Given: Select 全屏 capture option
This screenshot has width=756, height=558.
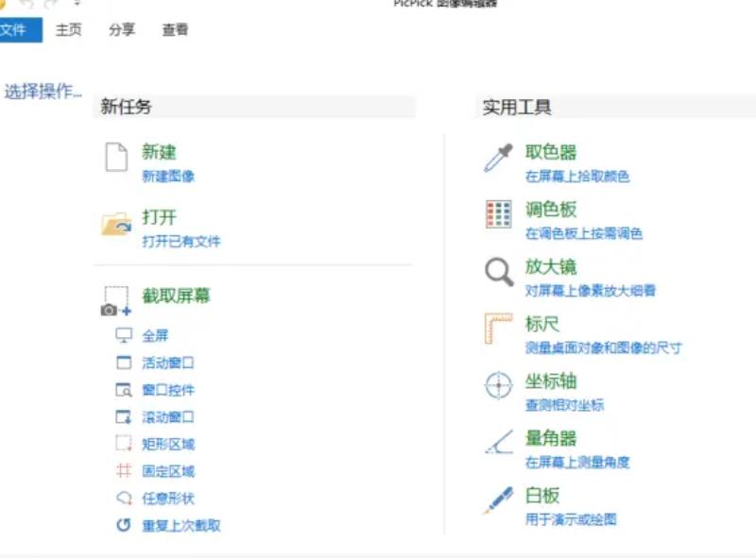Looking at the screenshot, I should [x=155, y=335].
